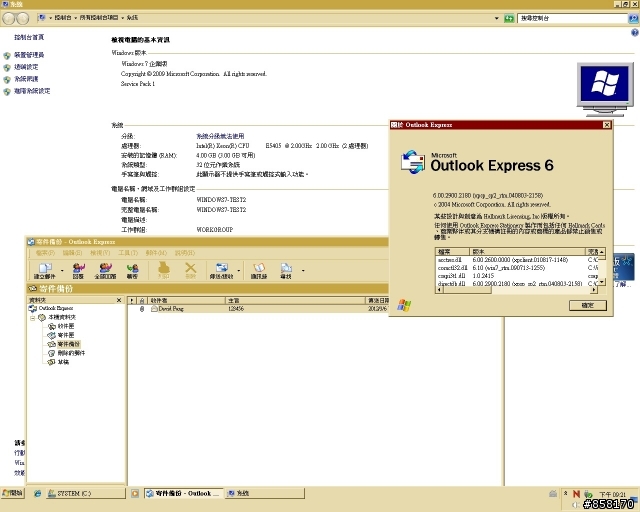The width and height of the screenshot is (640, 512).
Task: Click the file list scroll-down arrow
Action: point(602,282)
